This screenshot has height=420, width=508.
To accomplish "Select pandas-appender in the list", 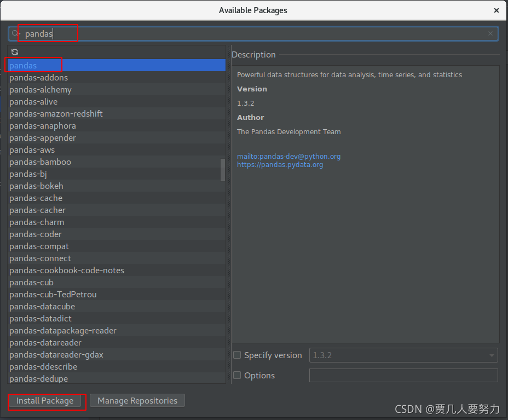I will [x=117, y=138].
